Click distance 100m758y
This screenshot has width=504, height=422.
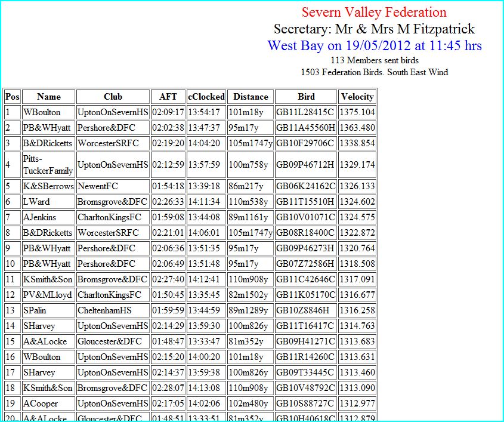click(x=251, y=165)
